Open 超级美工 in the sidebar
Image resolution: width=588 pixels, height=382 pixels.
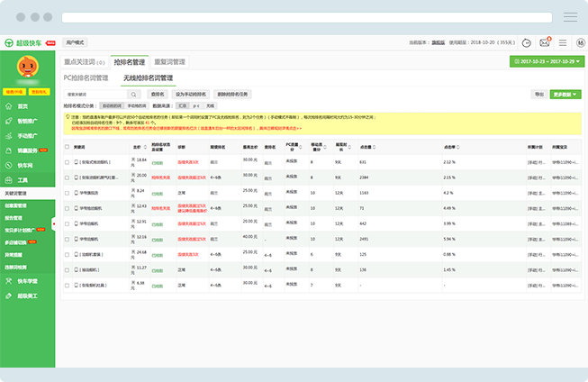pos(9,296)
